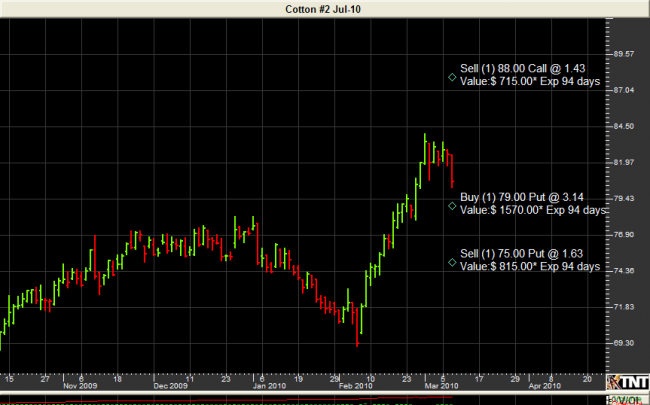Click the 79.43 price axis label
This screenshot has width=650, height=405.
pos(623,199)
